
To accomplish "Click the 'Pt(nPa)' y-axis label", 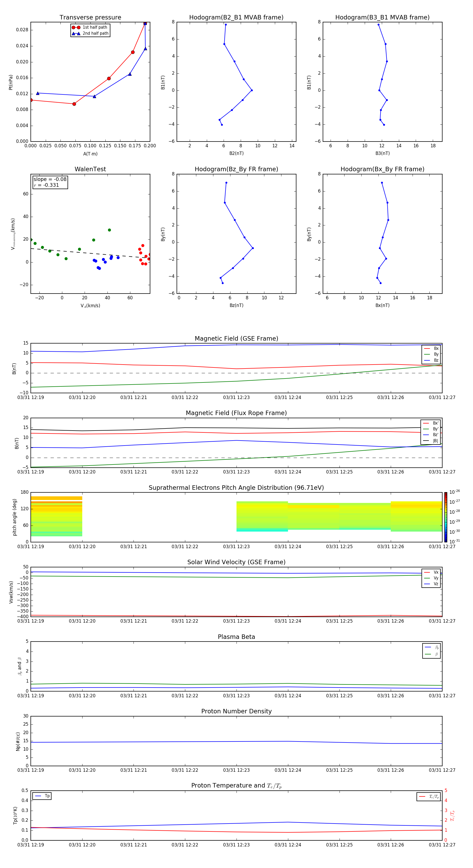I will [x=11, y=82].
